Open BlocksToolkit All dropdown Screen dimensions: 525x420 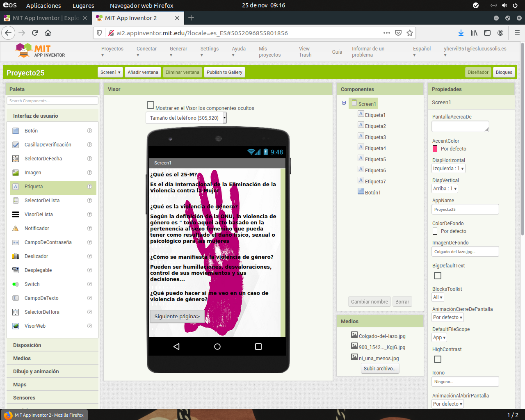coord(438,297)
